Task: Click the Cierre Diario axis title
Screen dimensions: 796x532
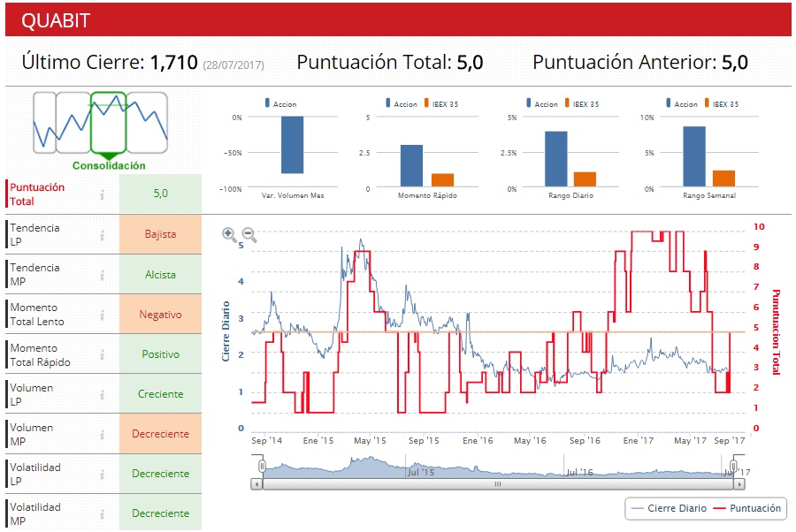Action: tap(226, 331)
